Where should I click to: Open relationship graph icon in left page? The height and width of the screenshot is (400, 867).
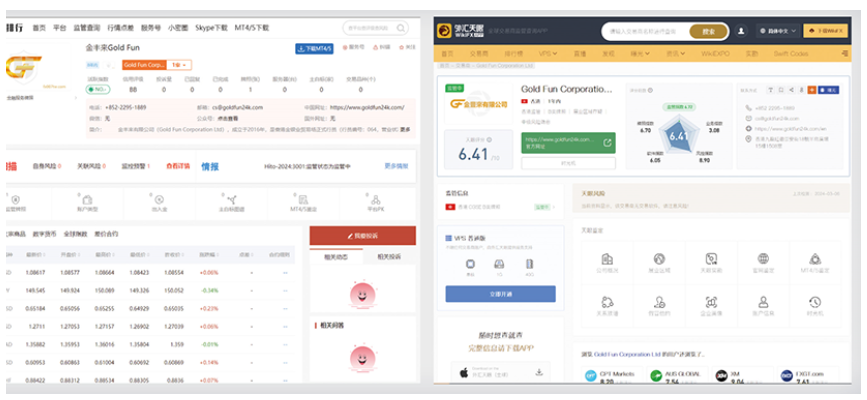pos(231,200)
